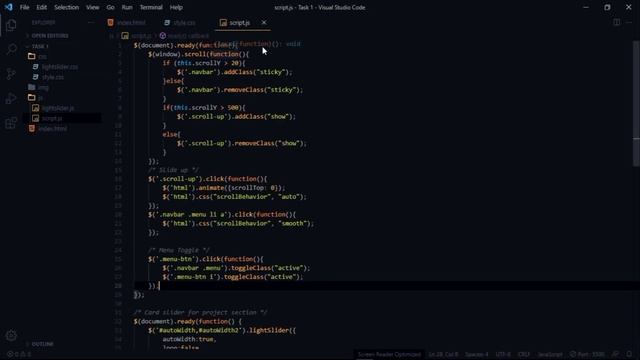The width and height of the screenshot is (640, 360).
Task: Open Explorer panel ellipsis menu
Action: pos(90,23)
